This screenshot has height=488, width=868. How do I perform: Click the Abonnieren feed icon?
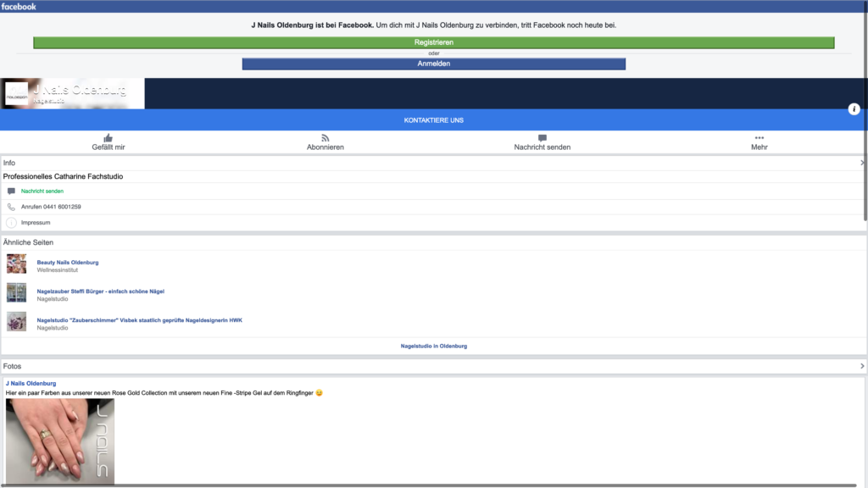coord(325,138)
